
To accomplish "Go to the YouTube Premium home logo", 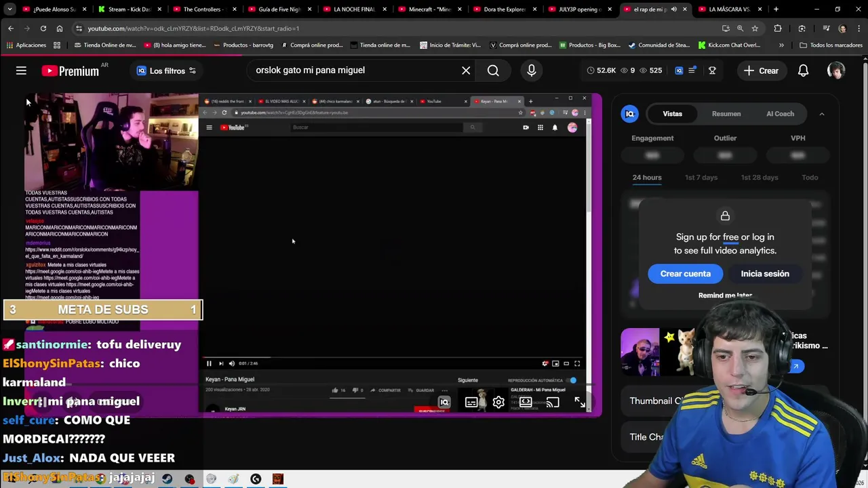I will (x=70, y=70).
